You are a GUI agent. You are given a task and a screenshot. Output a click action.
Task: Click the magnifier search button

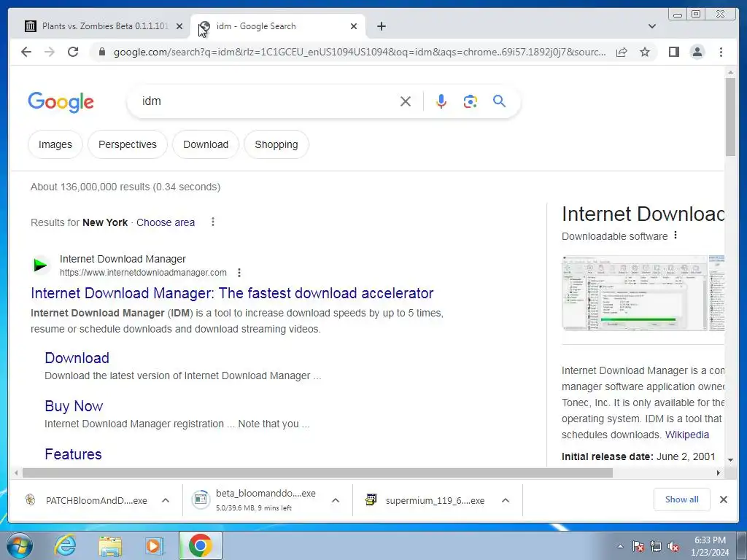499,101
